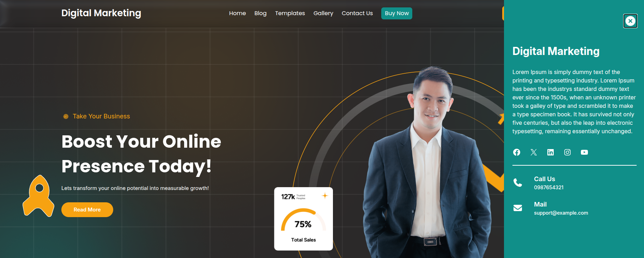Viewport: 644px width, 258px height.
Task: Click the phone icon beside Call Us
Action: coord(518,183)
